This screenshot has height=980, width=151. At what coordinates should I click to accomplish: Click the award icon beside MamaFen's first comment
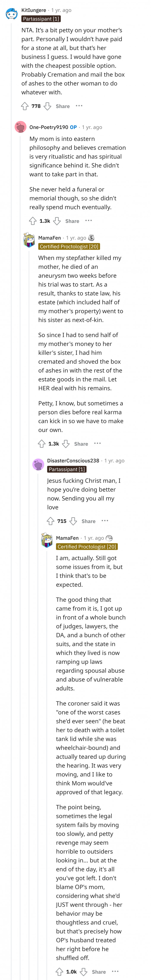click(x=91, y=238)
